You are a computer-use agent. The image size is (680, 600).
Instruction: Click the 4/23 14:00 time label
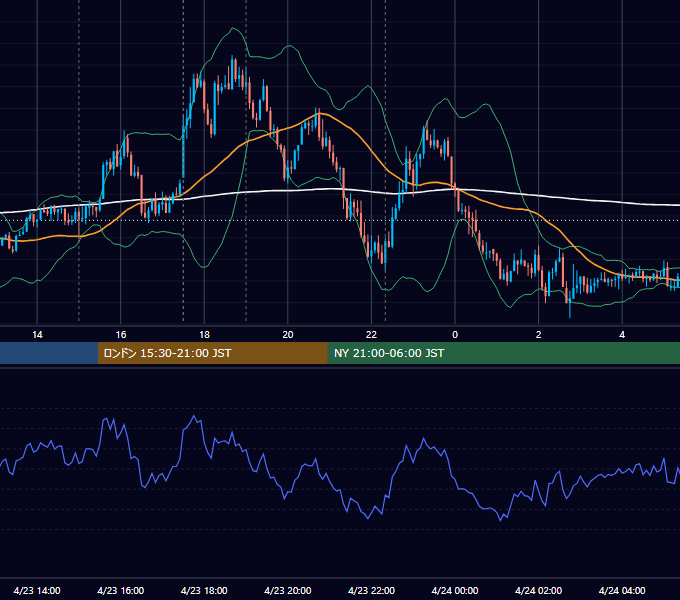[x=37, y=590]
